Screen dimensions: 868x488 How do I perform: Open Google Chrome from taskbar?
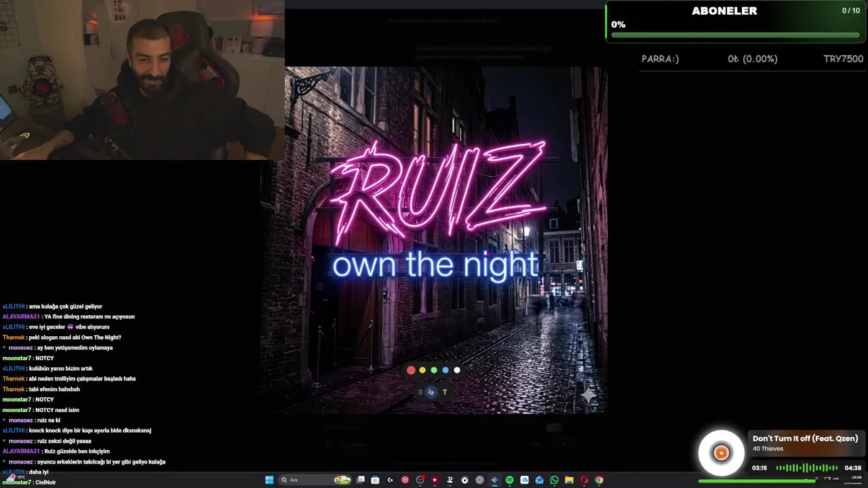tap(599, 480)
